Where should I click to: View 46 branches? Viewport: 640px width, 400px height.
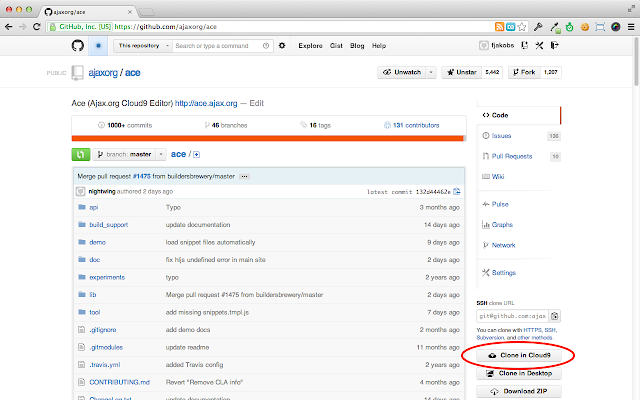[x=226, y=125]
